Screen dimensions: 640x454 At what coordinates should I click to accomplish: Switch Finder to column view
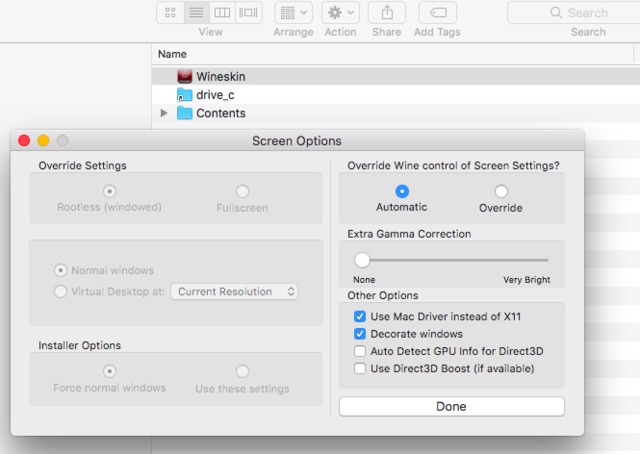222,13
